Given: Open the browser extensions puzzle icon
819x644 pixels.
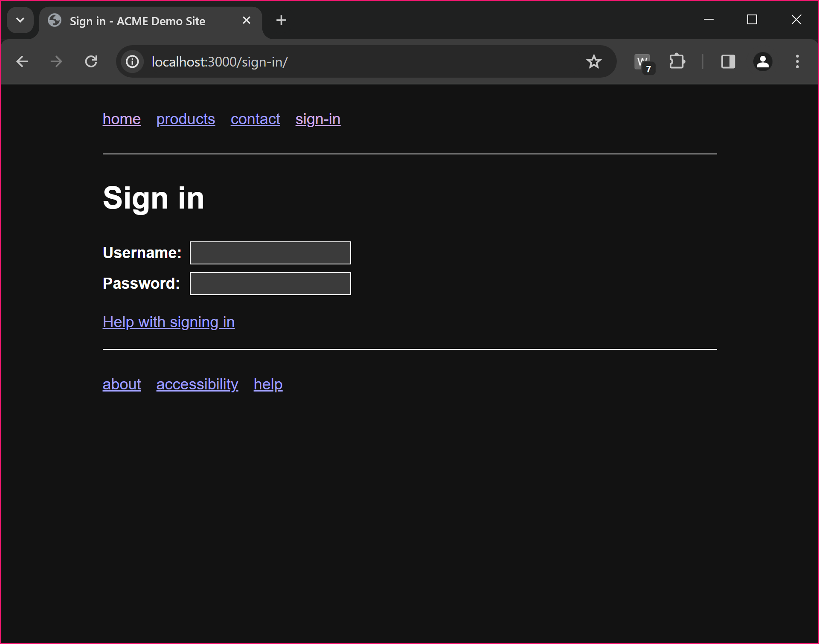Looking at the screenshot, I should pyautogui.click(x=677, y=61).
